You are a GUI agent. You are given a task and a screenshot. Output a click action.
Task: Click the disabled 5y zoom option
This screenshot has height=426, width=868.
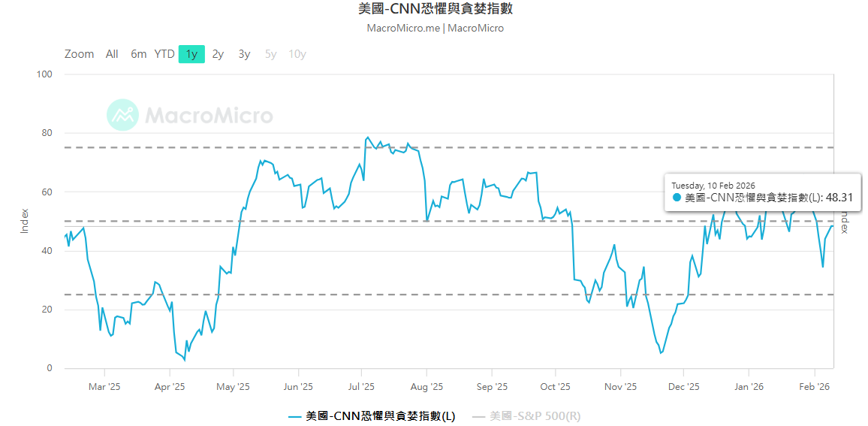[270, 54]
